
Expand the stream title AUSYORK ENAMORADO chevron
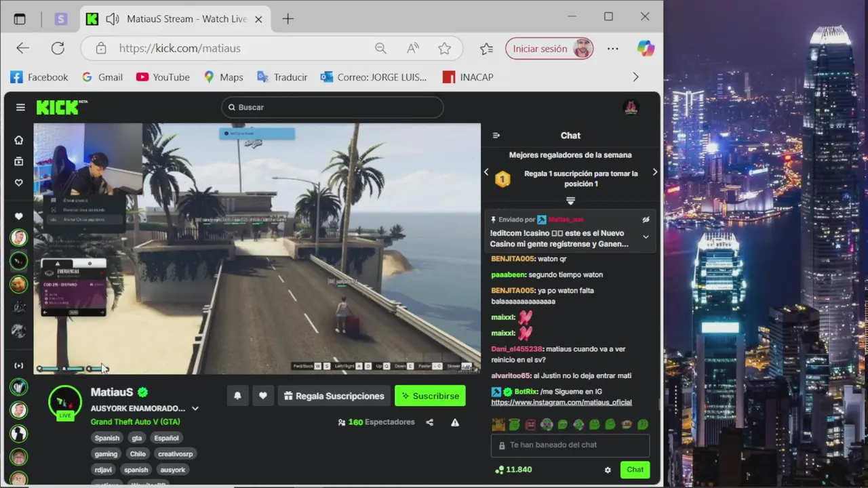(195, 409)
